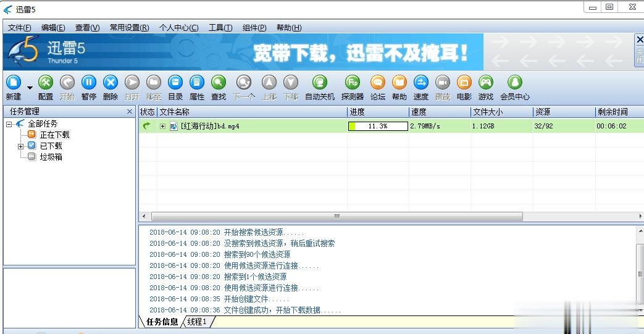Open the 电影 movies icon
This screenshot has width=644, height=334.
pyautogui.click(x=464, y=83)
